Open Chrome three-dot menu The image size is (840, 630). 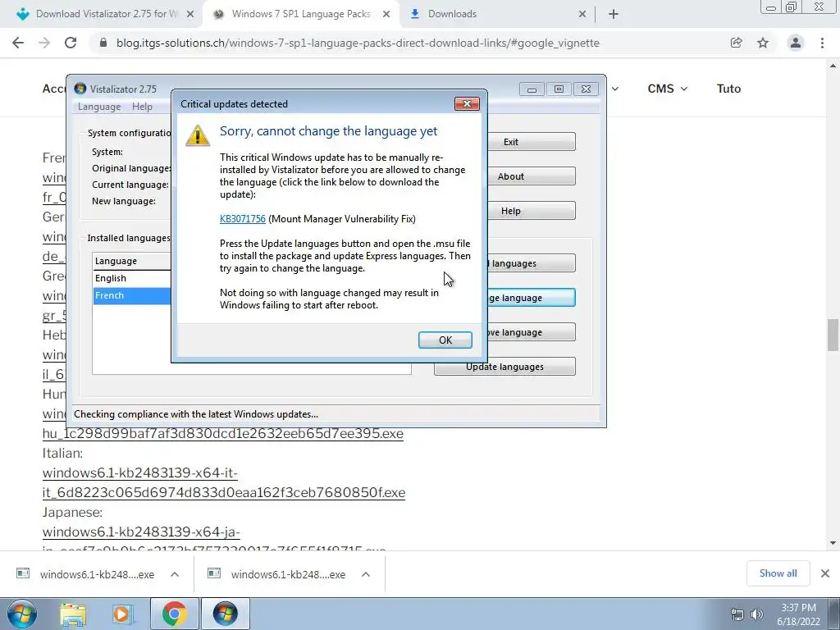pyautogui.click(x=822, y=43)
